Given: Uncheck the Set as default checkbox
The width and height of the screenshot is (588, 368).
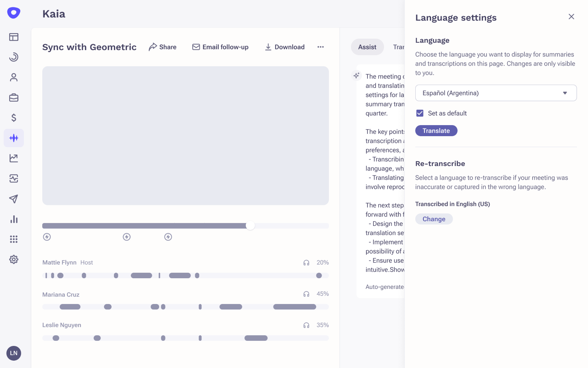Looking at the screenshot, I should point(420,113).
